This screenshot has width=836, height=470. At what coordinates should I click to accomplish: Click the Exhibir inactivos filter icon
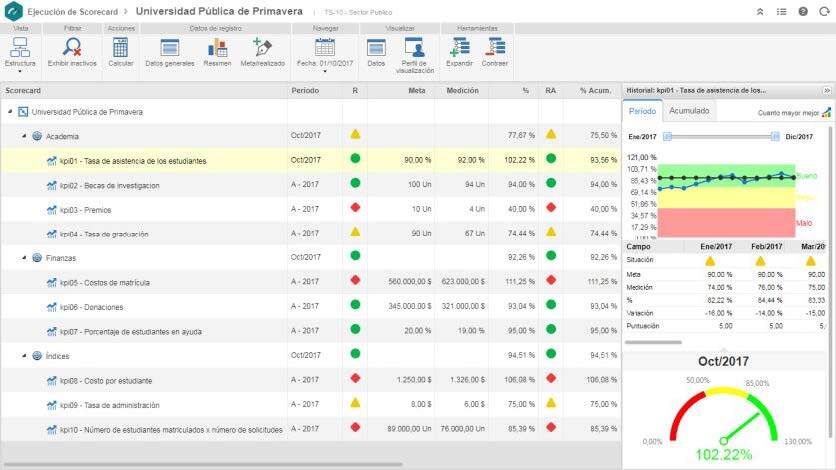(x=72, y=47)
